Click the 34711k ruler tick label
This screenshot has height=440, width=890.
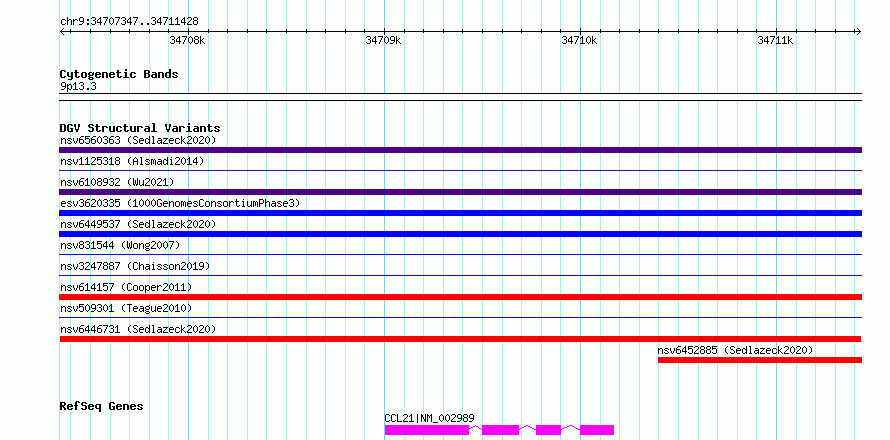click(775, 40)
